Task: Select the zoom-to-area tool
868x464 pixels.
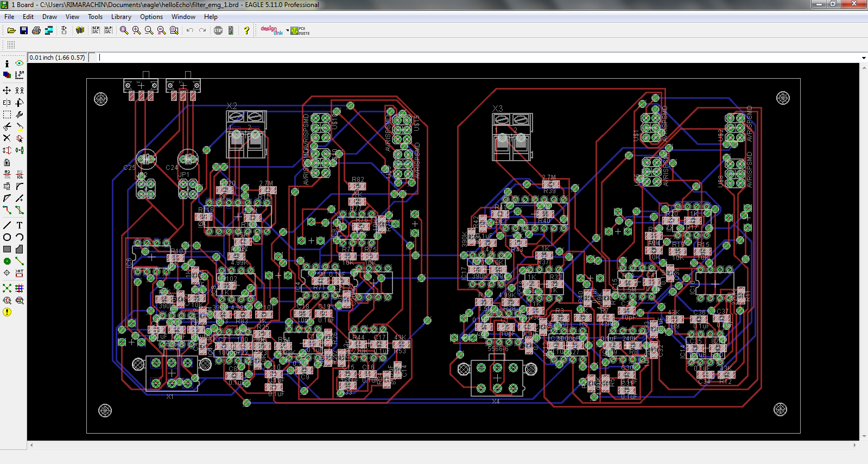Action: coord(174,30)
